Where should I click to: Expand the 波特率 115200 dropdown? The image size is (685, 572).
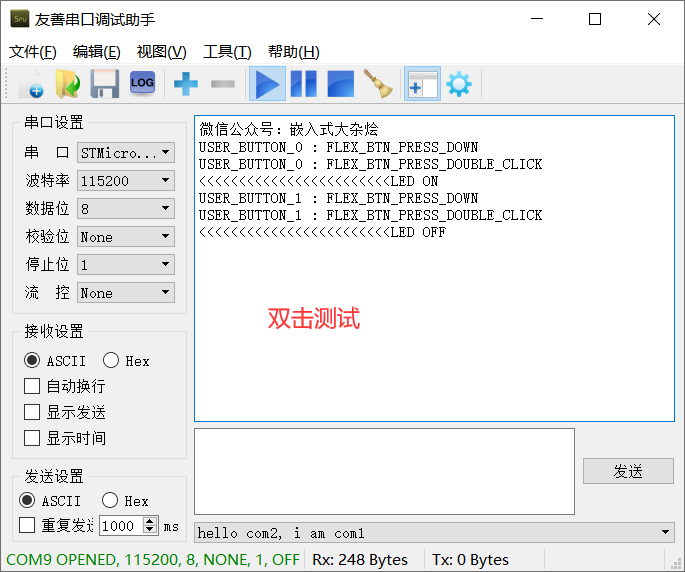126,180
